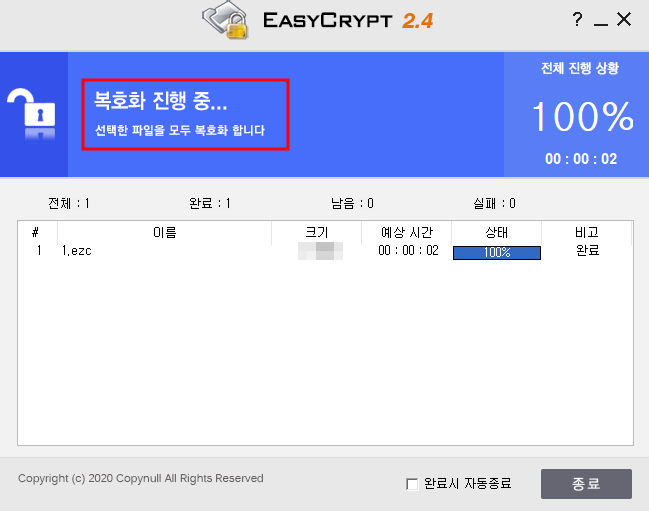Viewport: 649px width, 511px height.
Task: Sort by the 이름 column header
Action: pyautogui.click(x=164, y=233)
